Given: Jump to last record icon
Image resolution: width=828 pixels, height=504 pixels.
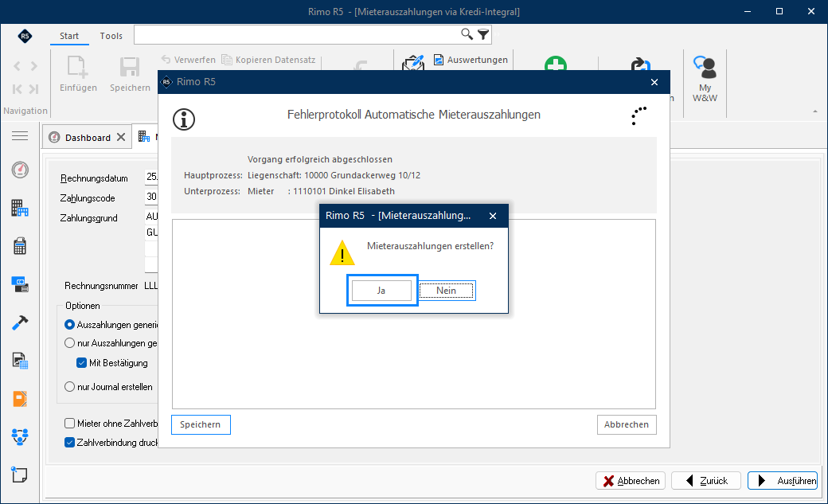Looking at the screenshot, I should (33, 88).
